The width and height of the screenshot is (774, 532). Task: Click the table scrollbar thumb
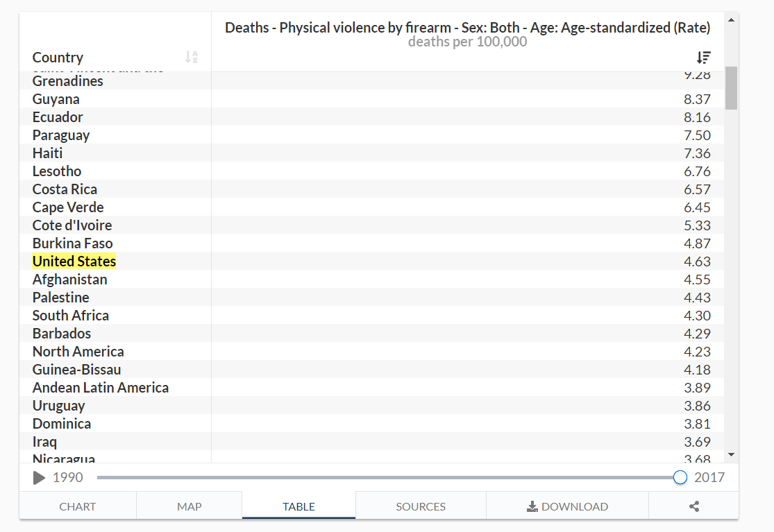[x=731, y=88]
